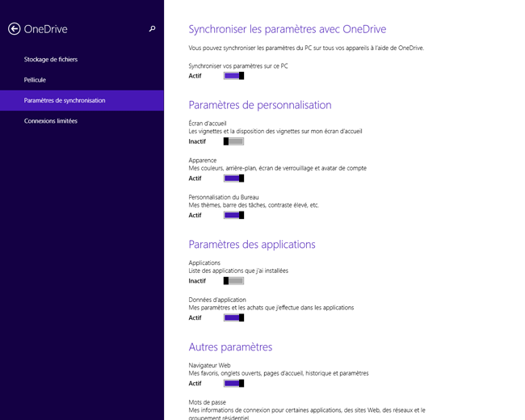Click the Paramètres des applications heading
525x420 pixels.
252,245
